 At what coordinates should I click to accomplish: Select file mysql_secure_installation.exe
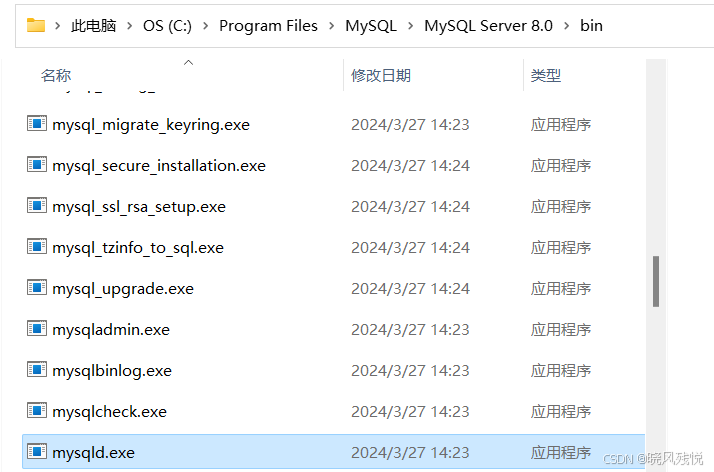[159, 166]
